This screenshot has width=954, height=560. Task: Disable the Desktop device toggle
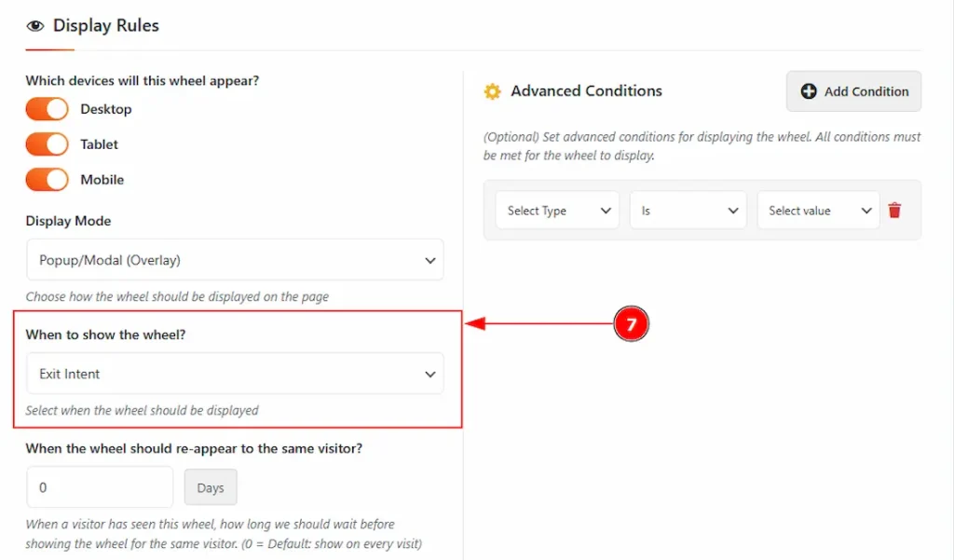click(x=47, y=109)
